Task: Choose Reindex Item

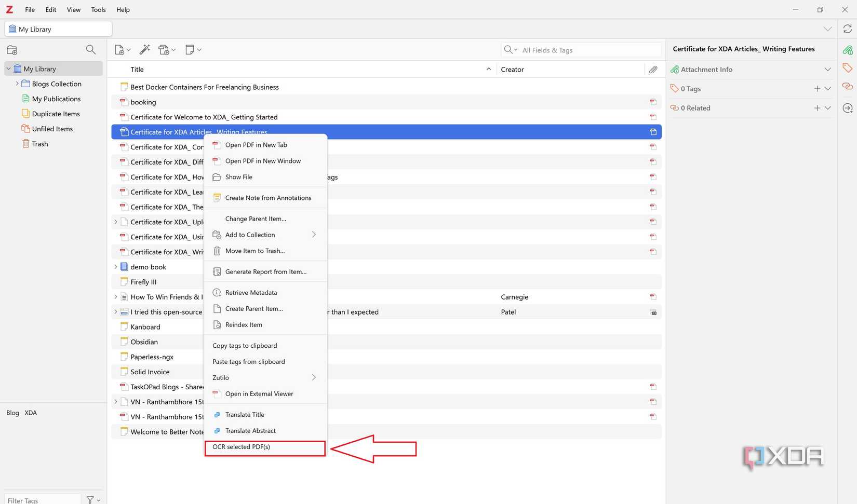Action: tap(265, 325)
